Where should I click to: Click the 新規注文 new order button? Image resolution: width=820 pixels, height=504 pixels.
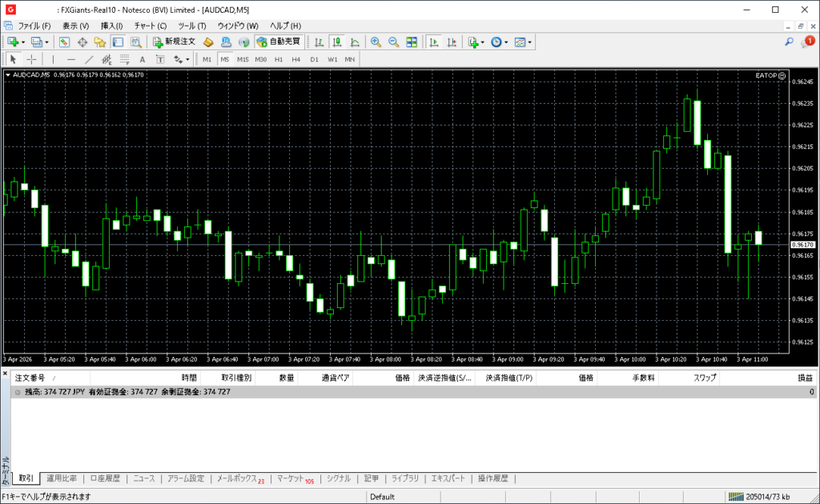(x=175, y=42)
